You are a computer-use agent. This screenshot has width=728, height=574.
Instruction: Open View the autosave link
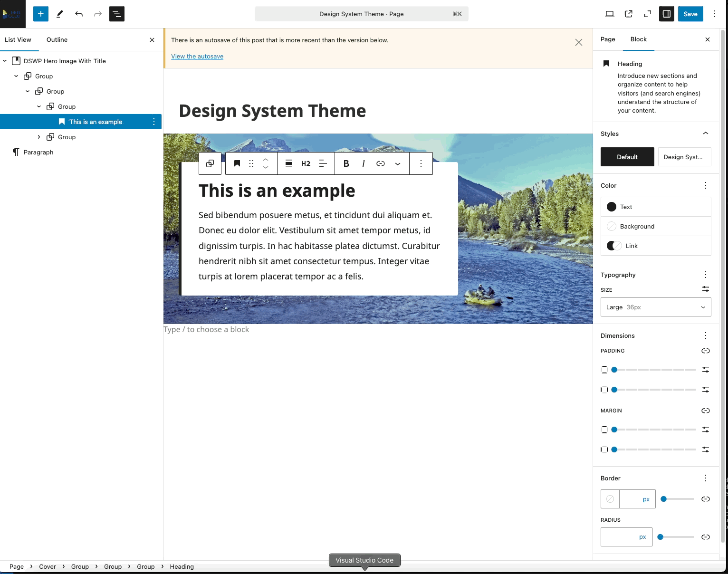(x=197, y=56)
